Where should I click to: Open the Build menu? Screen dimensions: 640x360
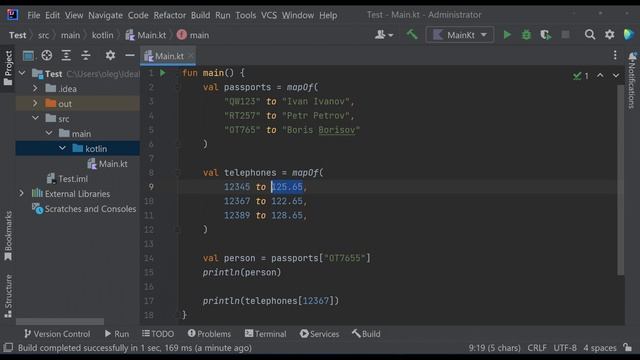pos(200,16)
